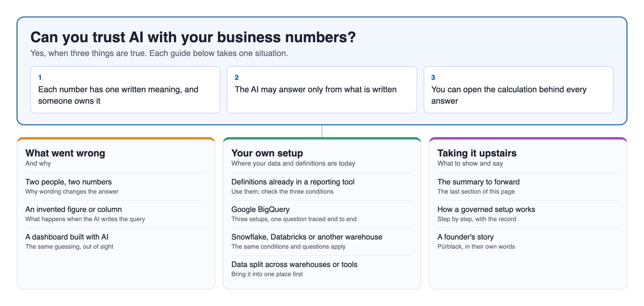
Task: Open 'A founder's story' link
Action: 528,242
